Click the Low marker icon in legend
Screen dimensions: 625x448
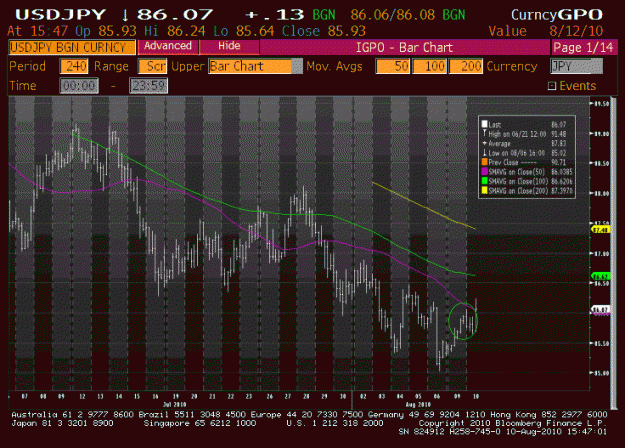click(484, 153)
